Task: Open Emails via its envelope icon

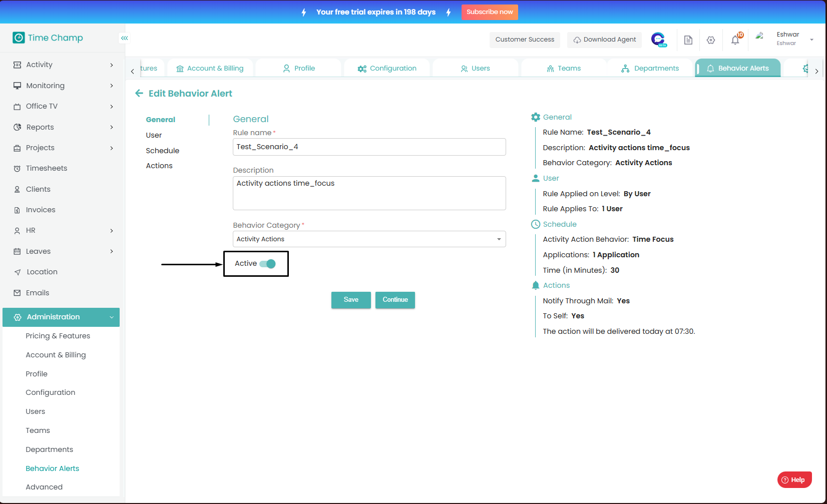Action: pos(17,293)
